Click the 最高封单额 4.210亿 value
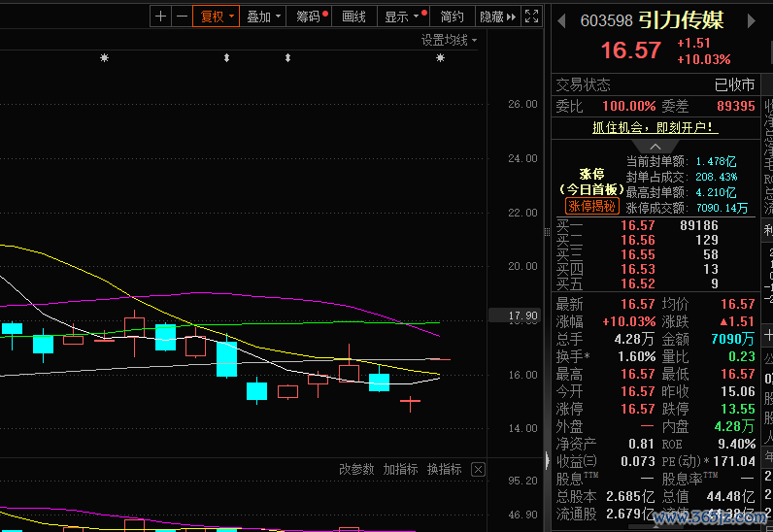The width and height of the screenshot is (773, 532). [716, 192]
